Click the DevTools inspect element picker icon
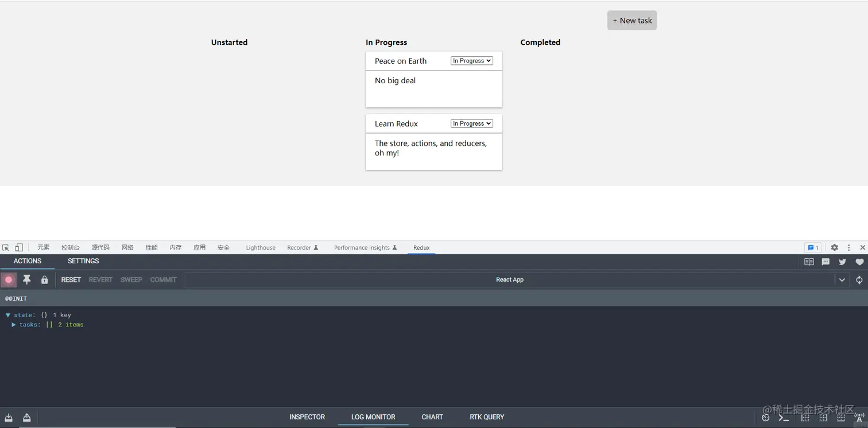This screenshot has height=428, width=868. [x=6, y=248]
